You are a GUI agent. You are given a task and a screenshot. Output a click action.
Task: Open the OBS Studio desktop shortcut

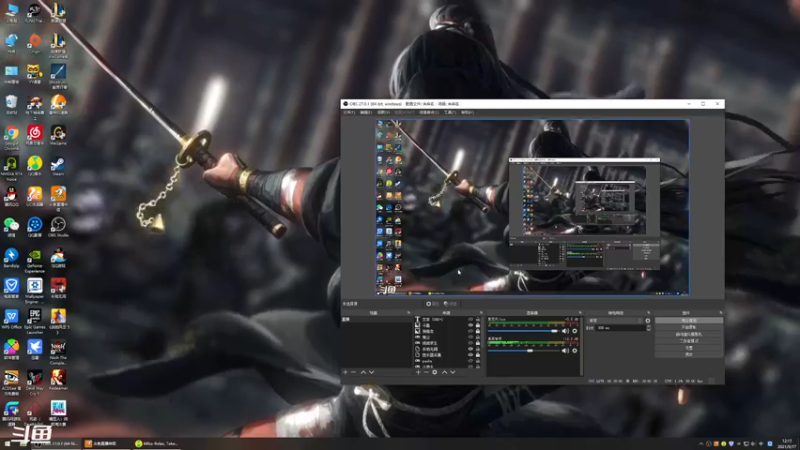pyautogui.click(x=58, y=228)
